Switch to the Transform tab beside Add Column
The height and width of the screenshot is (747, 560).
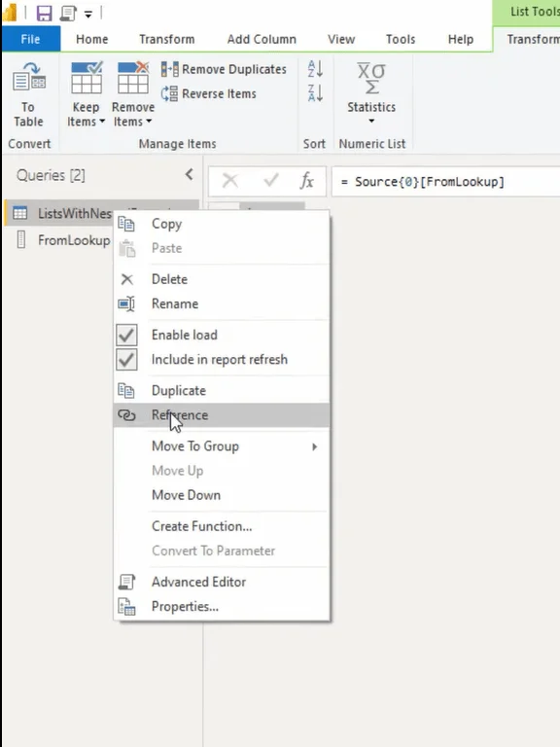coord(166,39)
